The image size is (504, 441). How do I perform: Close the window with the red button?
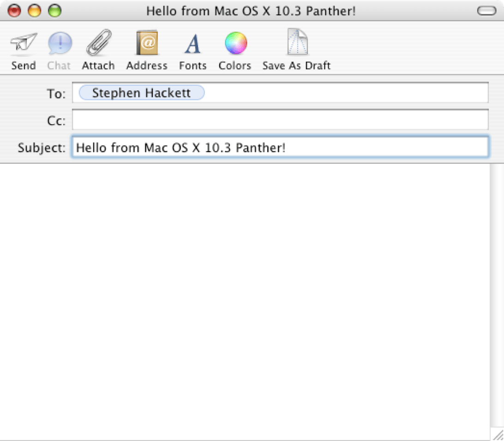[x=14, y=11]
